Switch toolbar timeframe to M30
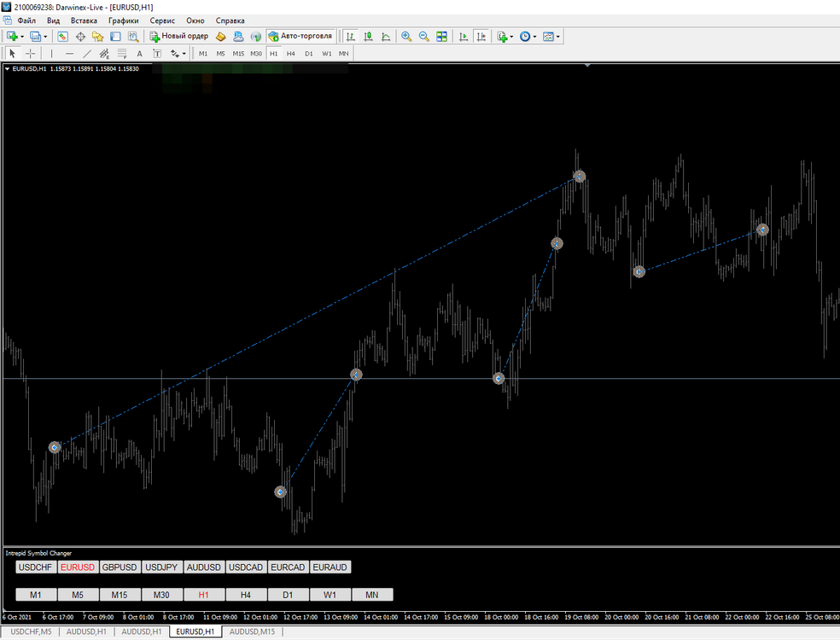 (256, 54)
